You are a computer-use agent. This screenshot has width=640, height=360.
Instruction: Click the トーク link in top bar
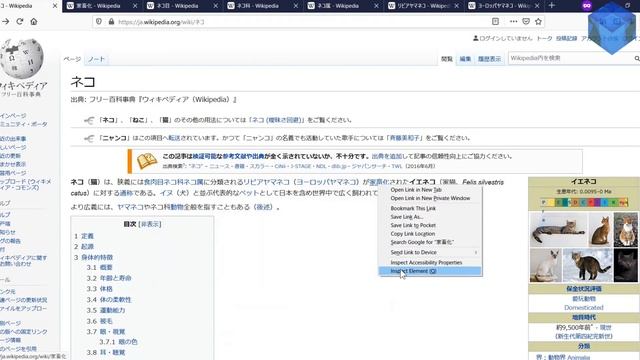pos(544,38)
